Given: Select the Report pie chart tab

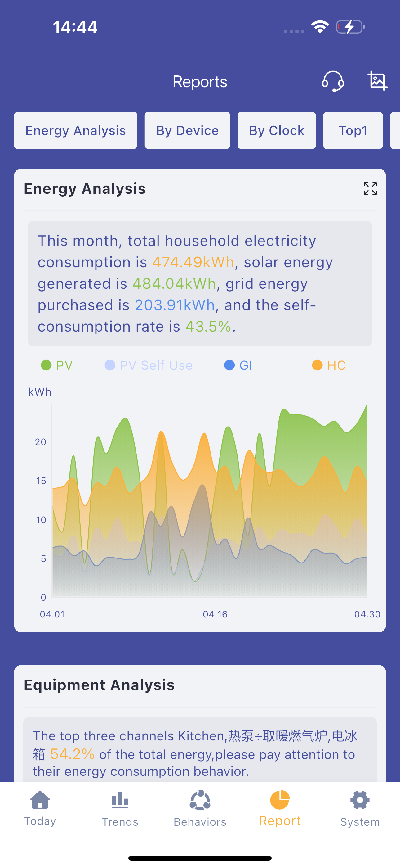Looking at the screenshot, I should coord(280,808).
